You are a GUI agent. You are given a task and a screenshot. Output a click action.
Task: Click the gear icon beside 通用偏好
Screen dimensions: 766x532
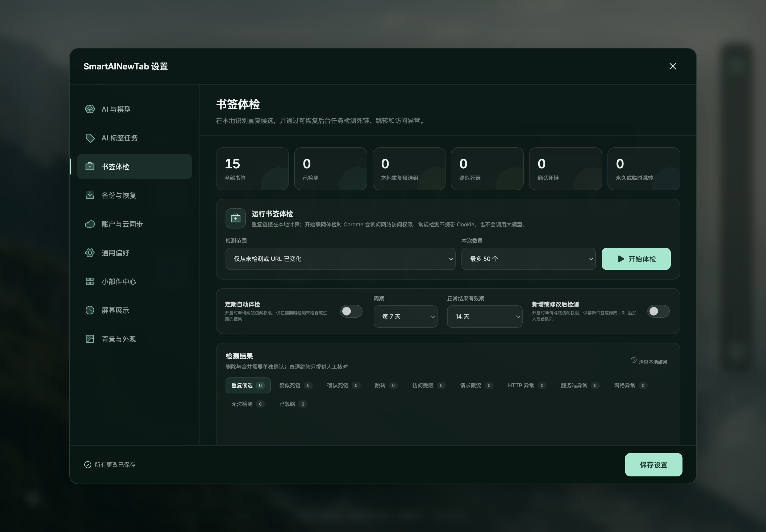(x=90, y=253)
